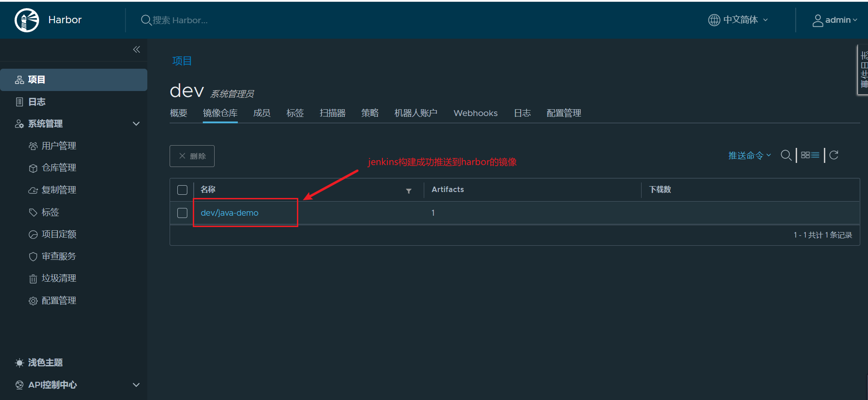868x400 pixels.
Task: Collapse sidebar with double-chevron icon
Action: [x=136, y=50]
